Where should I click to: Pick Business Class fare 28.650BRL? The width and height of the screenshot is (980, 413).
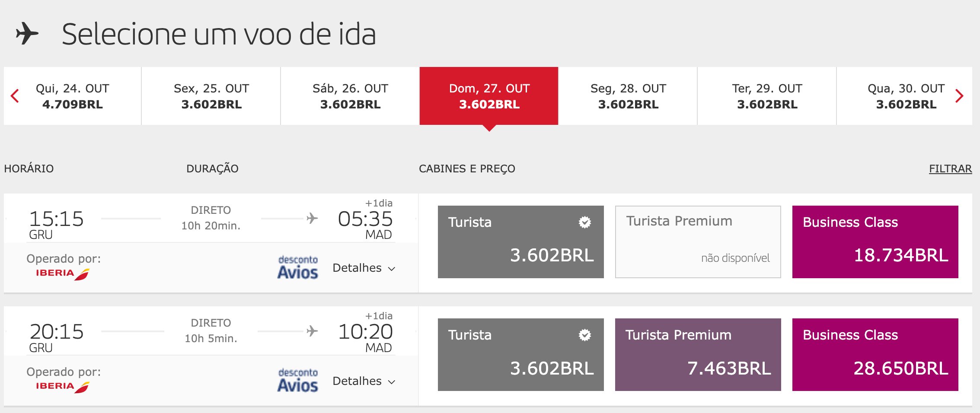875,355
